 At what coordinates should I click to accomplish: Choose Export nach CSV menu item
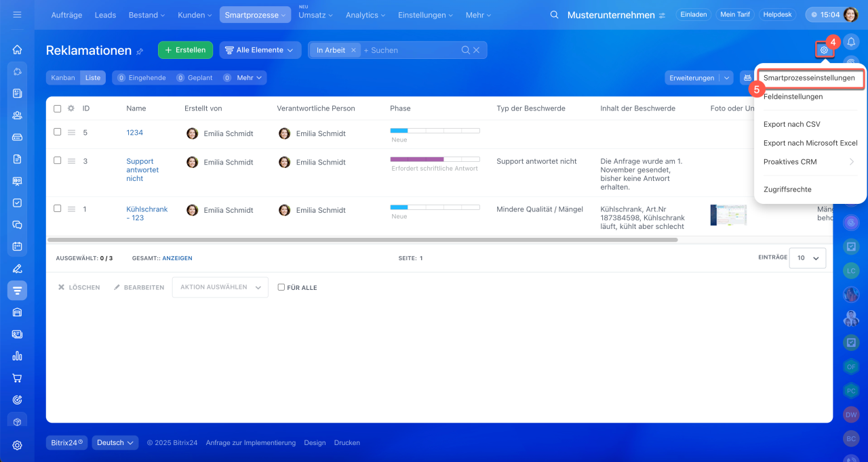pyautogui.click(x=791, y=124)
